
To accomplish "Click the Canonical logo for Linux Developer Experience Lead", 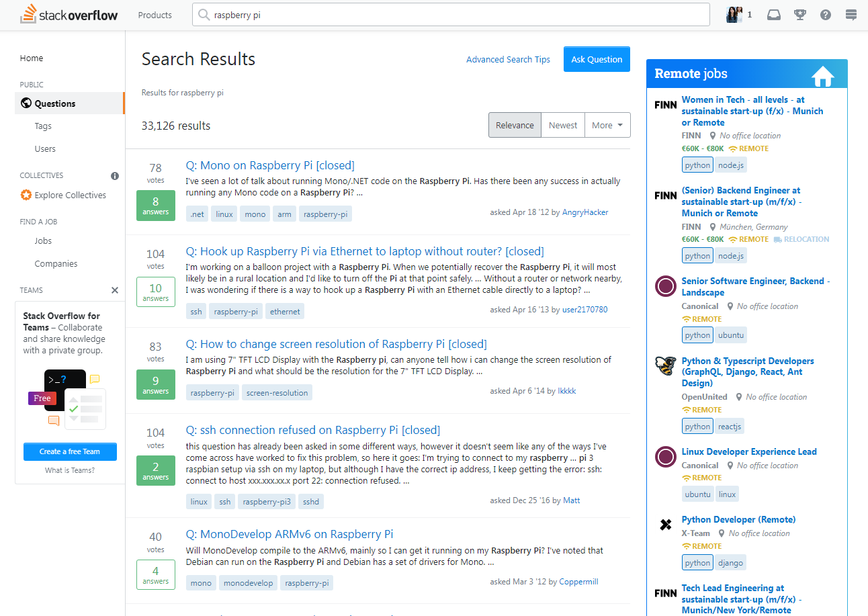I will click(666, 457).
